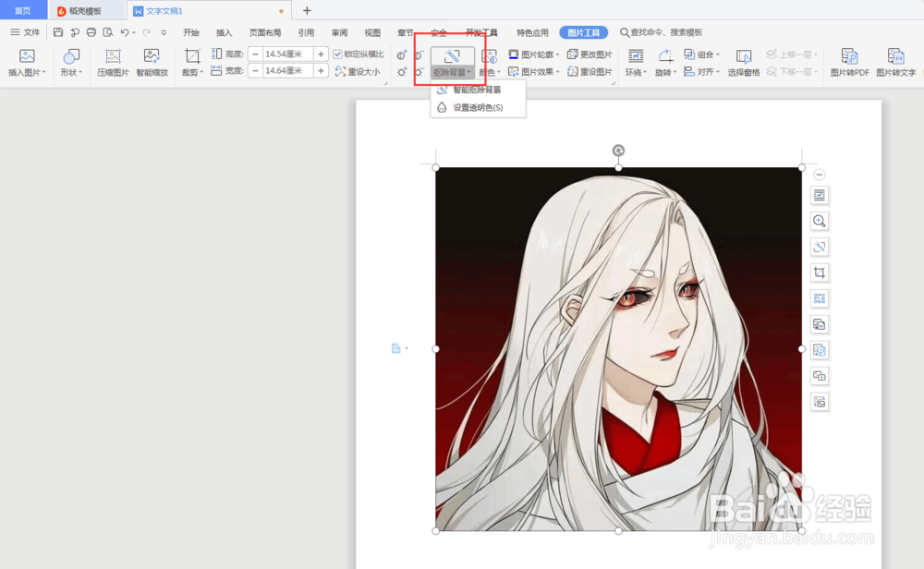Image resolution: width=924 pixels, height=569 pixels.
Task: Click the Print icon in quick toolbar
Action: (x=91, y=32)
